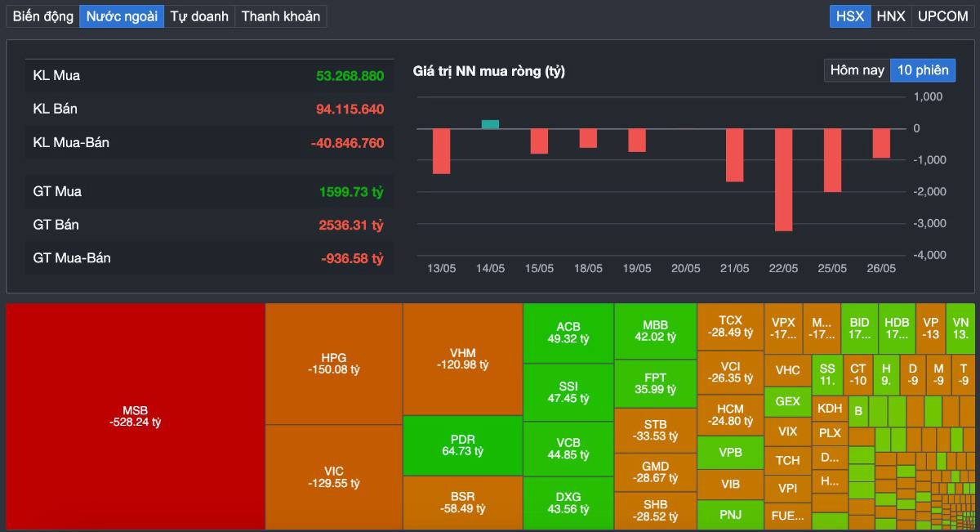
Task: Select the Nước ngoài tab
Action: coord(122,16)
